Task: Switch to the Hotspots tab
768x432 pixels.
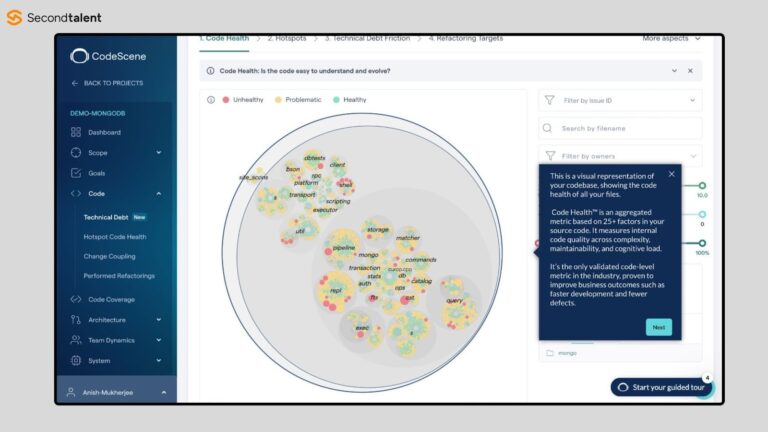Action: [287, 38]
